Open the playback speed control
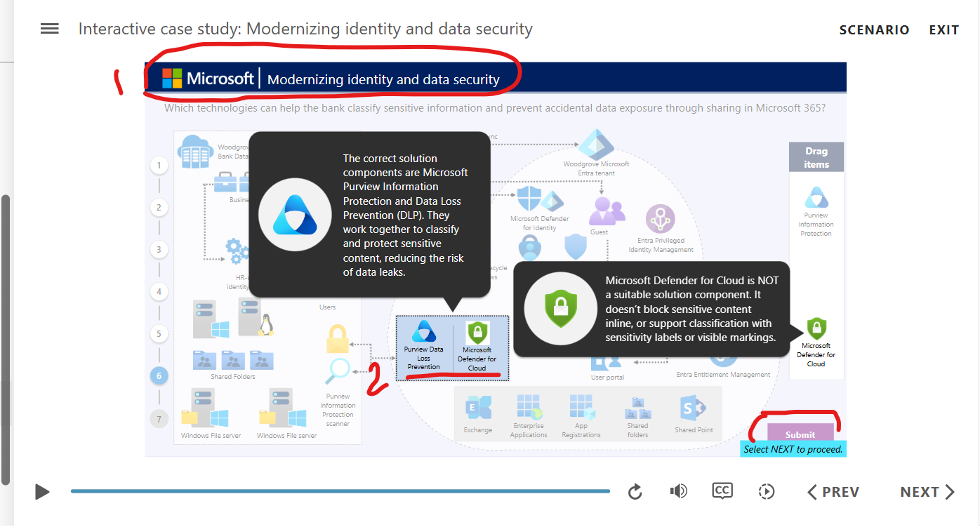Viewport: 980px width, 527px height. tap(767, 492)
